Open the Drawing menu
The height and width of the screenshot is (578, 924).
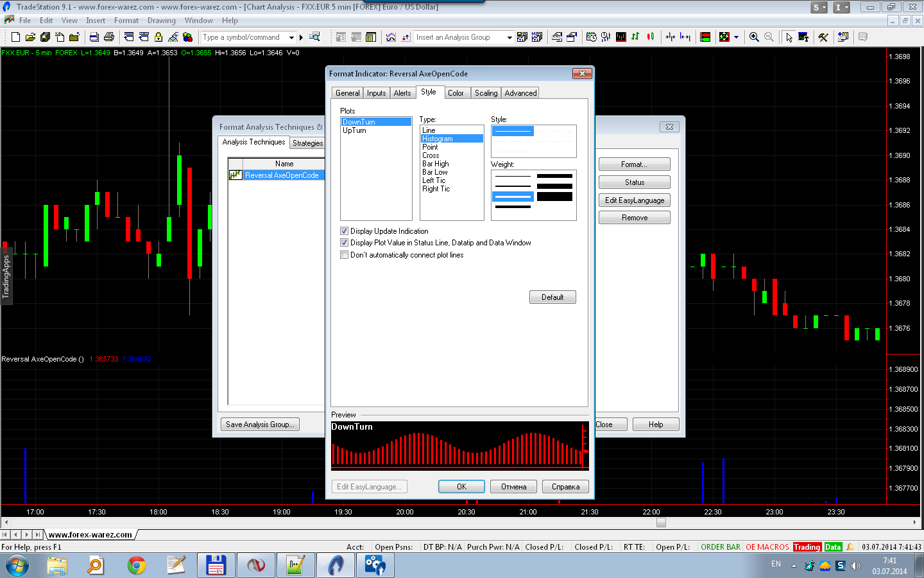(x=161, y=21)
